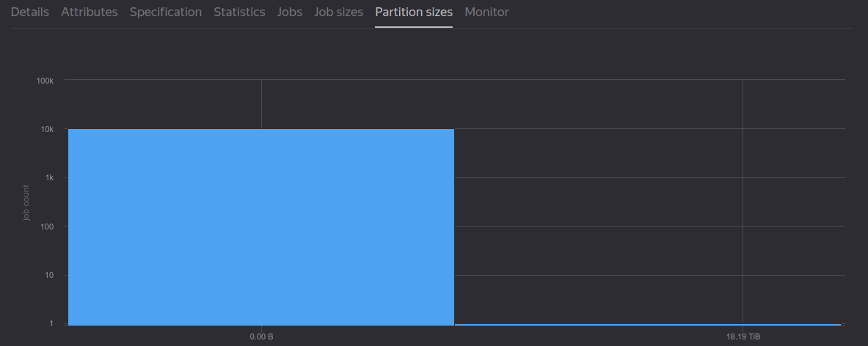
Task: Click the active Partition sizes tab
Action: pyautogui.click(x=414, y=12)
